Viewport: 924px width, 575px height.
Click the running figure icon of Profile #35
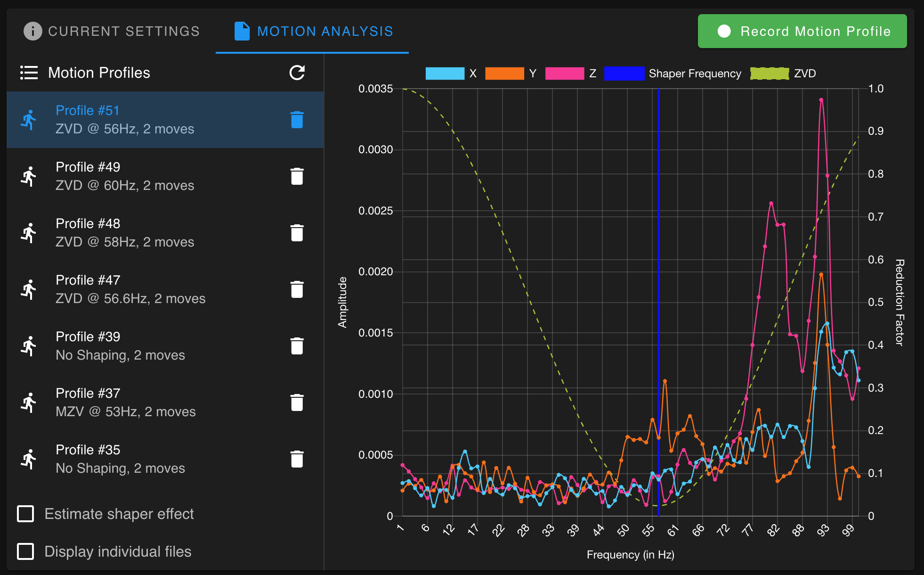tap(29, 459)
